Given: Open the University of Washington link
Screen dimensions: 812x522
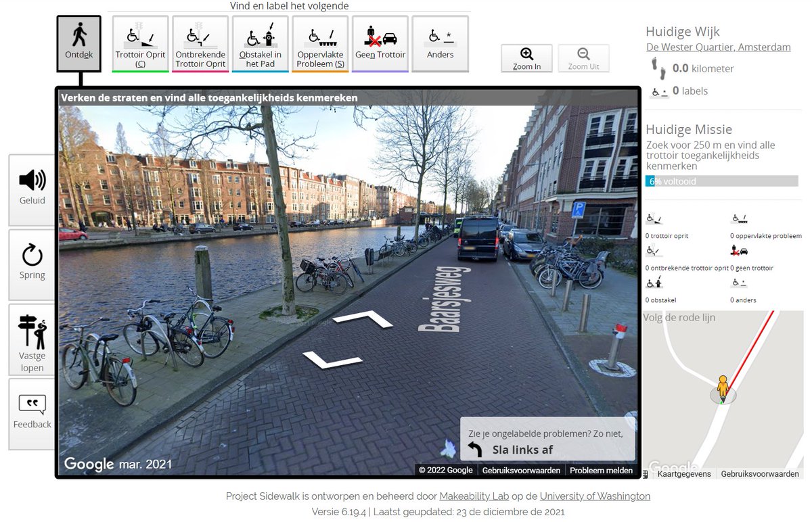Looking at the screenshot, I should pyautogui.click(x=595, y=496).
